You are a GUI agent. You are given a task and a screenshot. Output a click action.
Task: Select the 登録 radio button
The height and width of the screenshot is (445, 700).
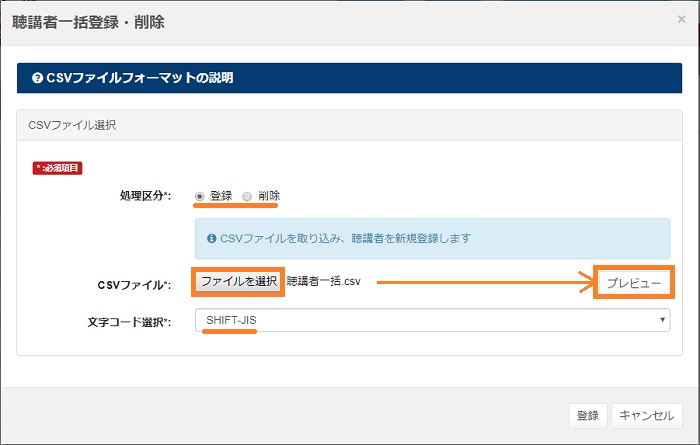click(x=200, y=196)
